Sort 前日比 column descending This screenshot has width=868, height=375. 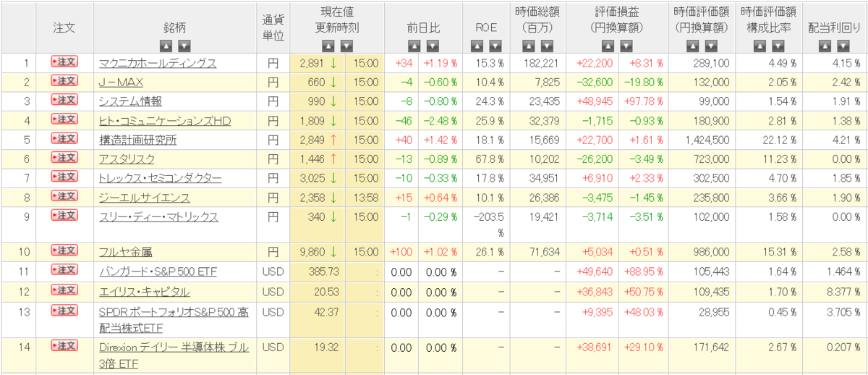click(433, 46)
